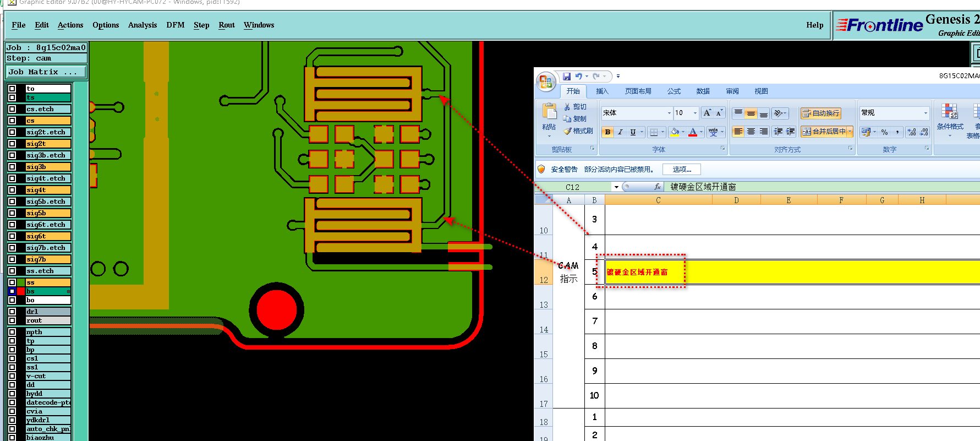Open the Rout menu in Genesis
980x441 pixels.
[227, 25]
